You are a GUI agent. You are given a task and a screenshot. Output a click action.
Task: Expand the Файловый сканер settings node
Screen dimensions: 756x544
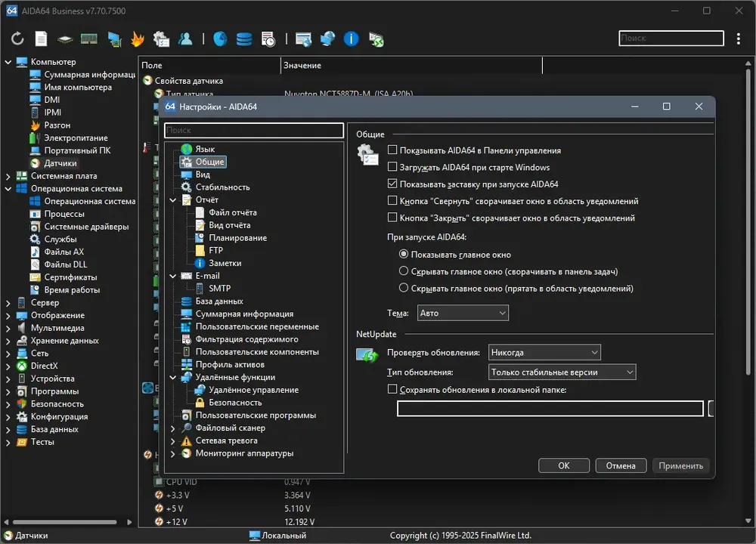[x=173, y=428]
